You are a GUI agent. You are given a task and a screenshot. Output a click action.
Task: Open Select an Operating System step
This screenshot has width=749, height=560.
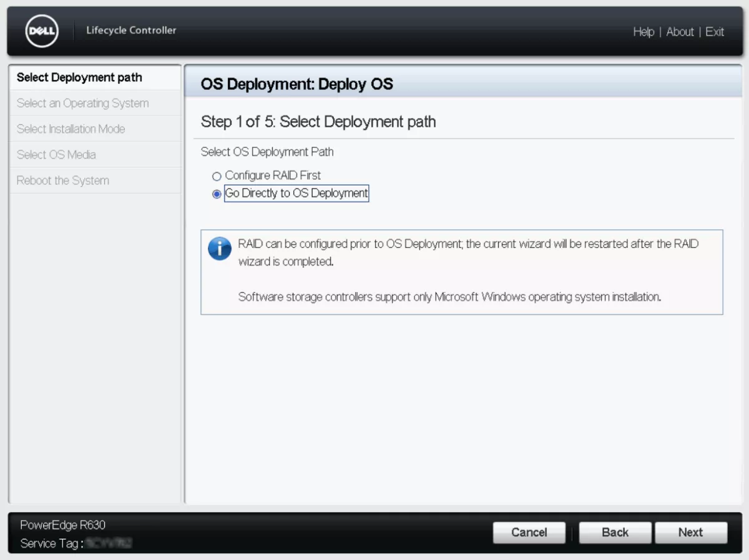[x=95, y=103]
